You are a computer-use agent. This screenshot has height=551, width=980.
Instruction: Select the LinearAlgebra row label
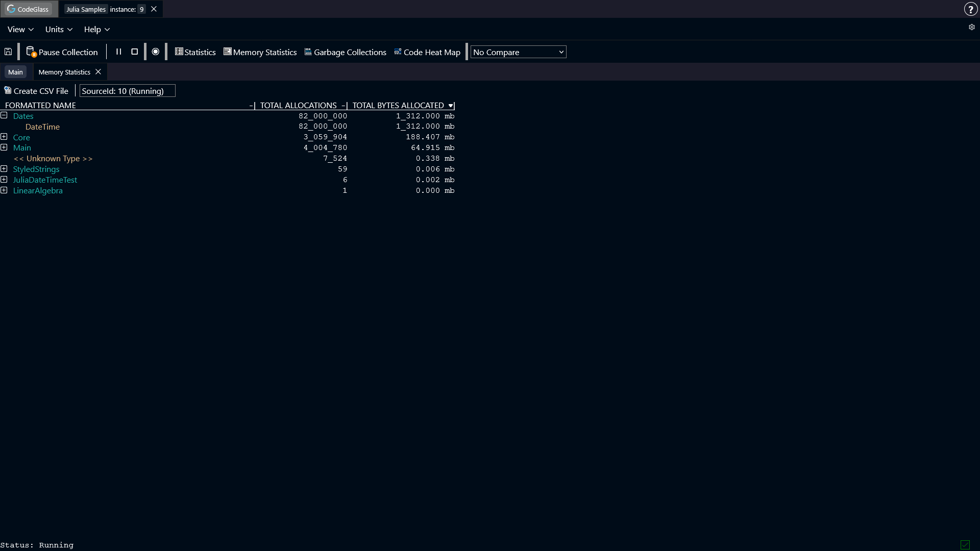tap(38, 191)
